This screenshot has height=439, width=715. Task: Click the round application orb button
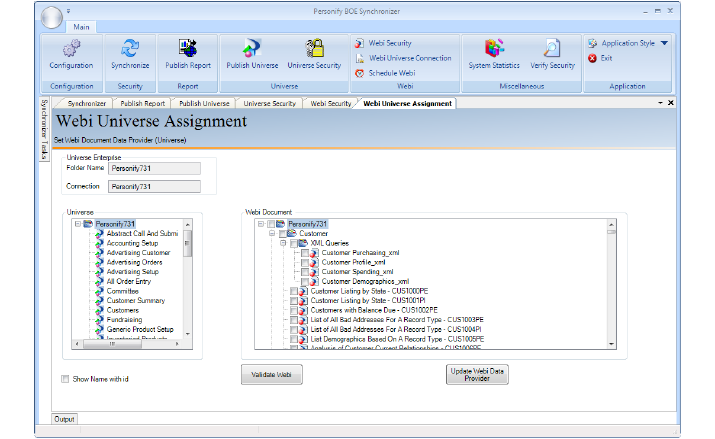point(52,15)
